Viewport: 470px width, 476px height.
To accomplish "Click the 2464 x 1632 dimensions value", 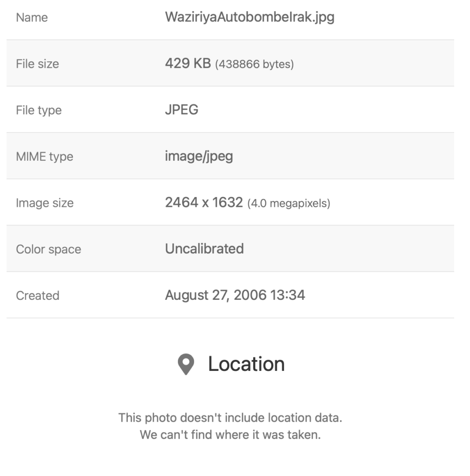I will point(204,202).
